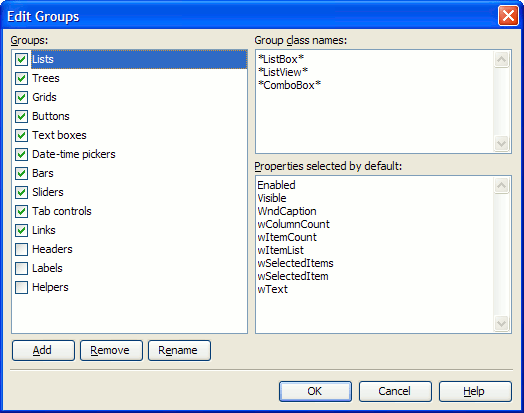This screenshot has height=413, width=524.
Task: Toggle the Date-time pickers checkbox
Action: (x=21, y=155)
